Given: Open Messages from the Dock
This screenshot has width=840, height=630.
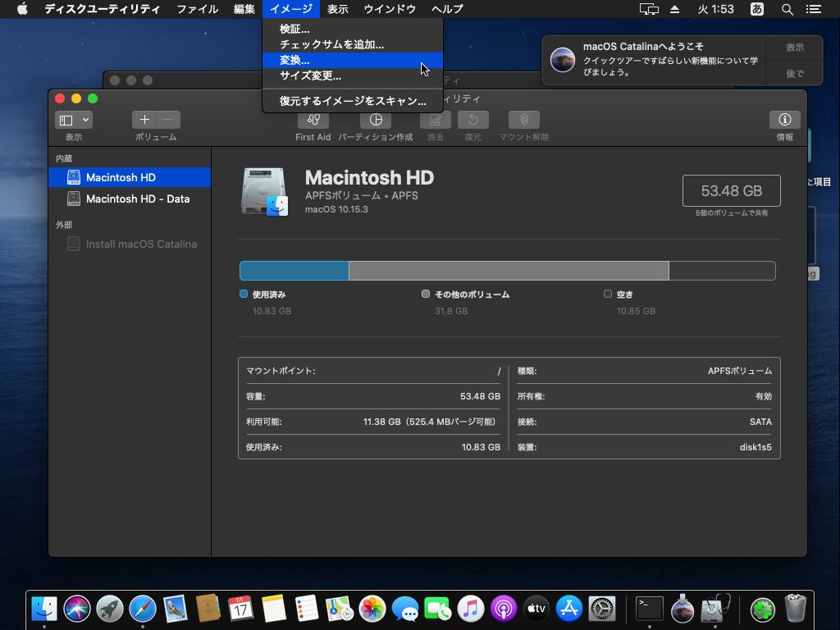Looking at the screenshot, I should tap(405, 609).
